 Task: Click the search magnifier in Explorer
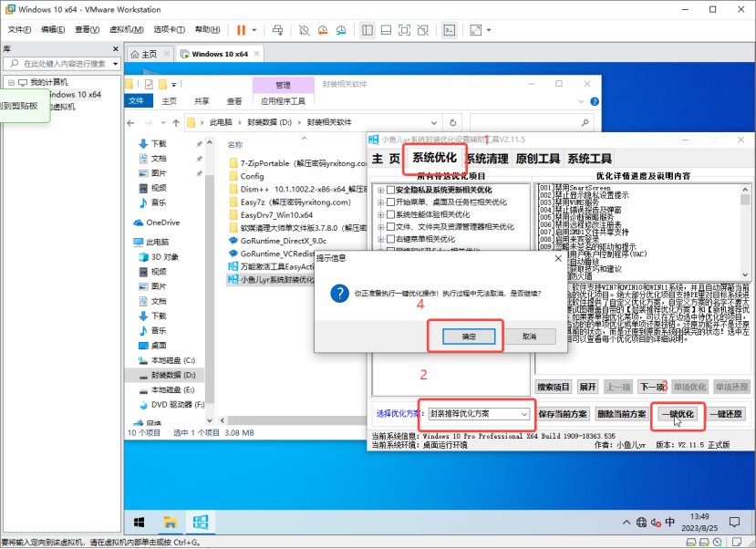tap(585, 122)
